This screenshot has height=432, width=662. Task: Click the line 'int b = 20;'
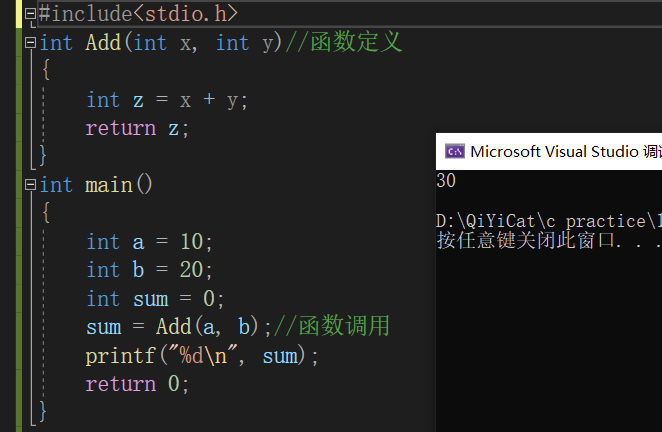[x=149, y=270]
